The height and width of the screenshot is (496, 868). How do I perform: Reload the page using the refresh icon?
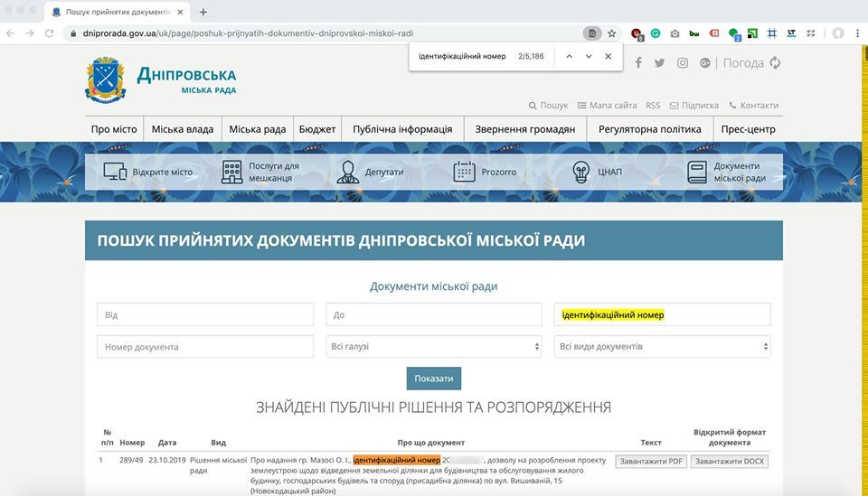pos(49,33)
